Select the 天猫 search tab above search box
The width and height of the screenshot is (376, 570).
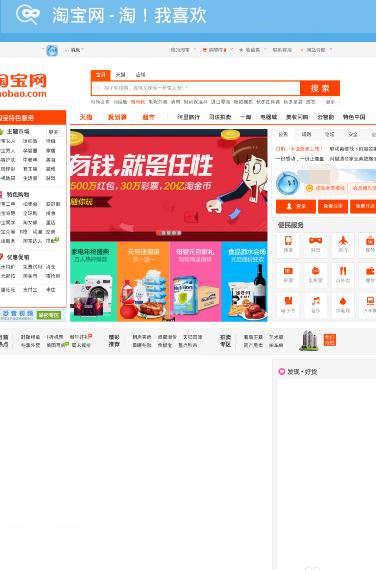[120, 75]
